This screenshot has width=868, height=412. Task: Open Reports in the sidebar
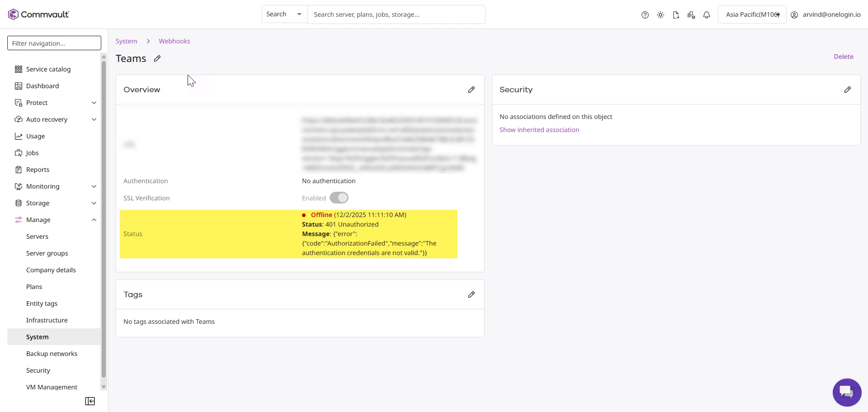click(38, 170)
